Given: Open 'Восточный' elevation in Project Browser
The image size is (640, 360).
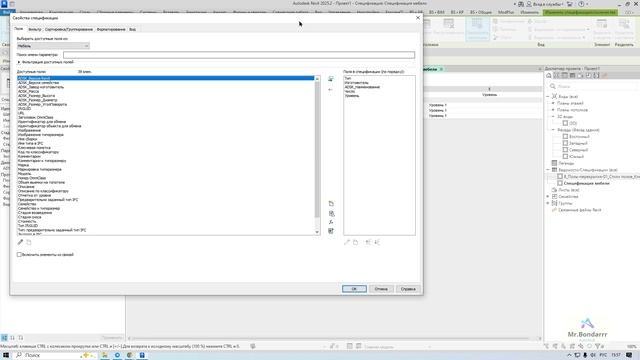Looking at the screenshot, I should click(578, 137).
